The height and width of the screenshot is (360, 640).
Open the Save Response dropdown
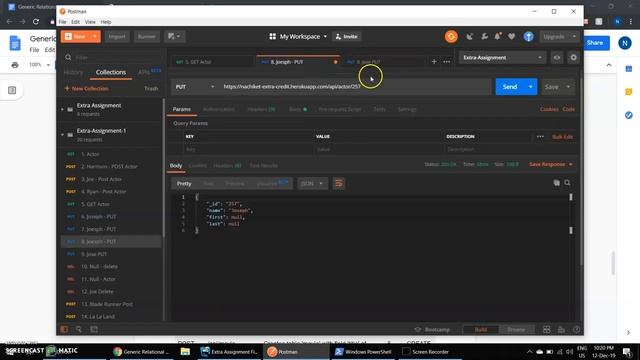click(x=551, y=164)
